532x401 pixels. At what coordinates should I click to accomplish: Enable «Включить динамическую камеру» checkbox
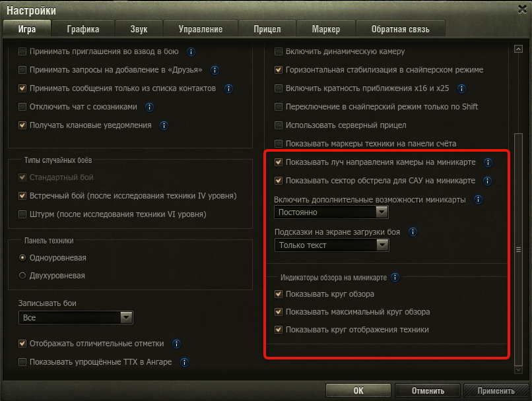(279, 51)
